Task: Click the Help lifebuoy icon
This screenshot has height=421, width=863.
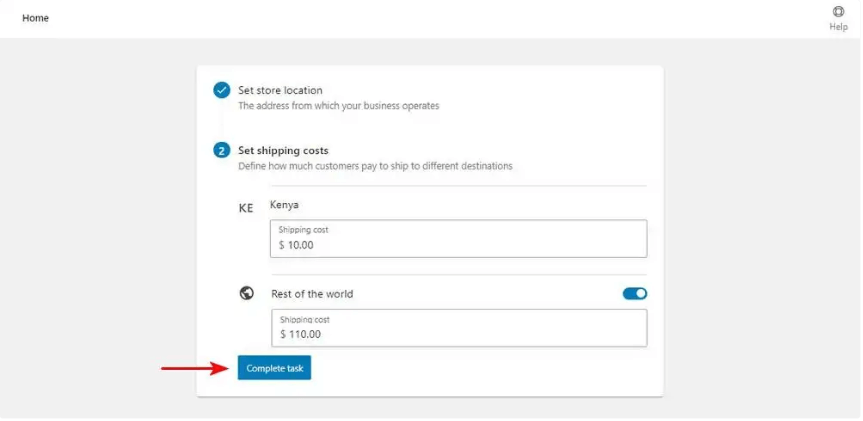Action: pos(838,12)
